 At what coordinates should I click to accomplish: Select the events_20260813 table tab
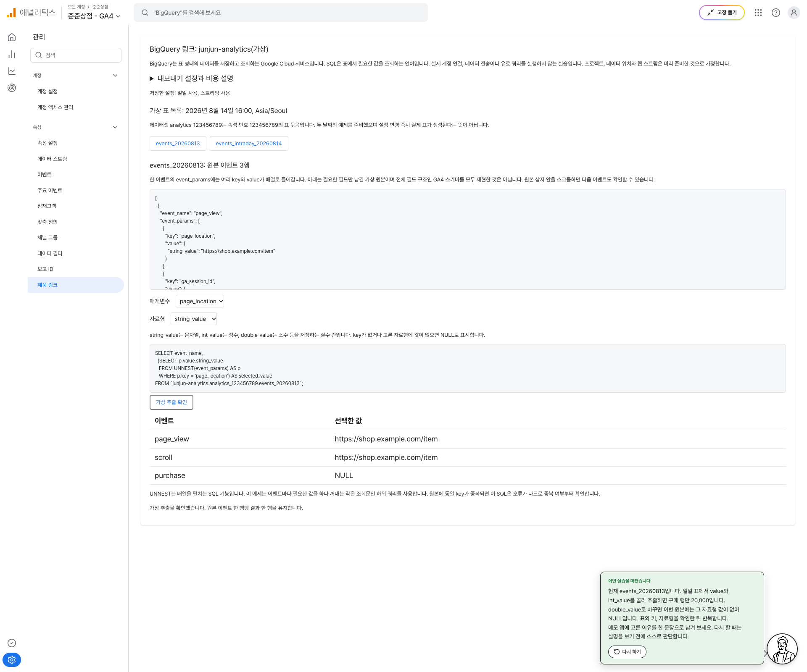pyautogui.click(x=178, y=143)
